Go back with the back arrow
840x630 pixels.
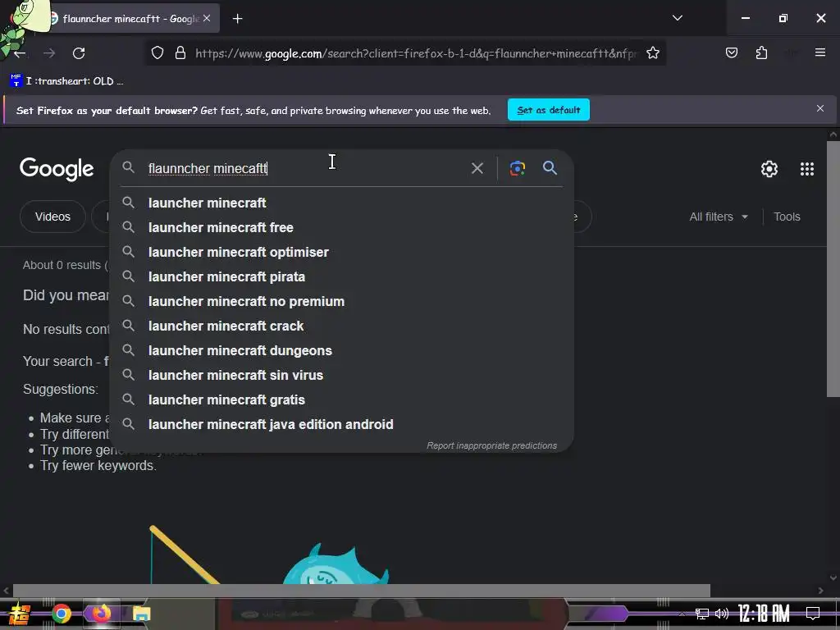20,53
